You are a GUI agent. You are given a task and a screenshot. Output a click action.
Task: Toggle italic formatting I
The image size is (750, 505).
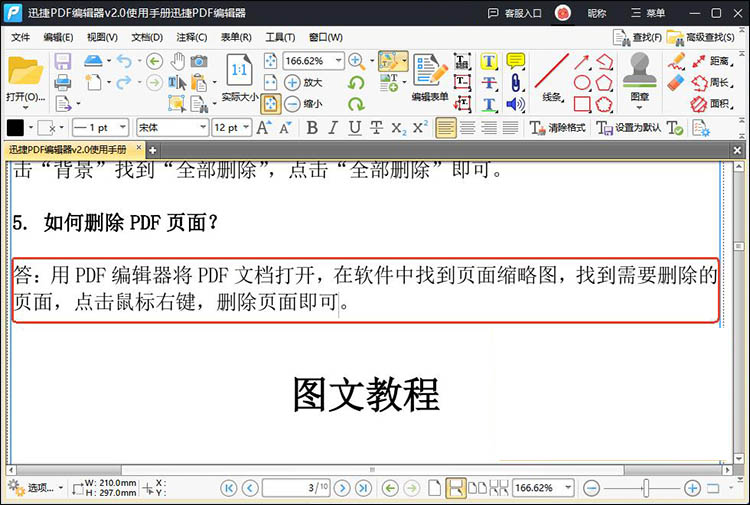[x=333, y=128]
